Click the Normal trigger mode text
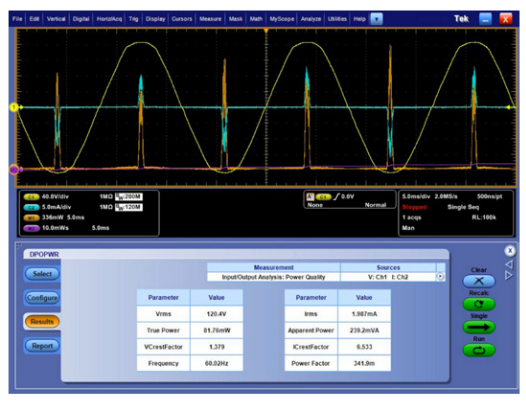This screenshot has height=402, width=526. pos(375,205)
